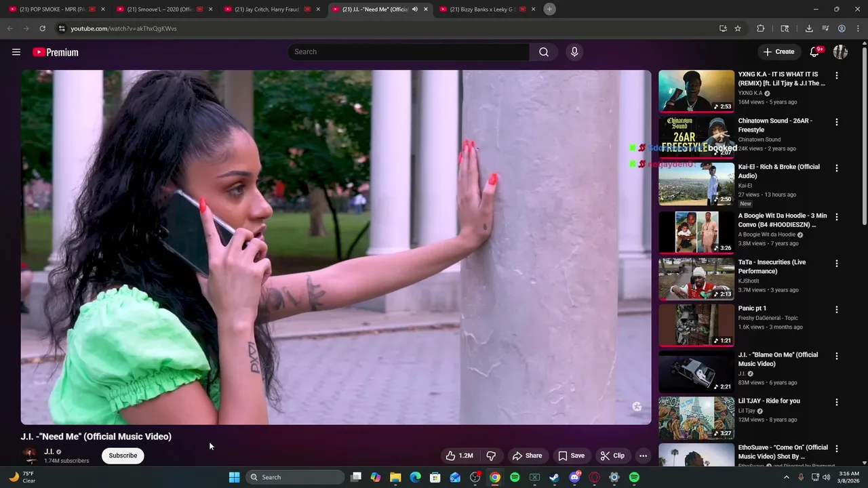Open the account avatar menu

click(840, 52)
